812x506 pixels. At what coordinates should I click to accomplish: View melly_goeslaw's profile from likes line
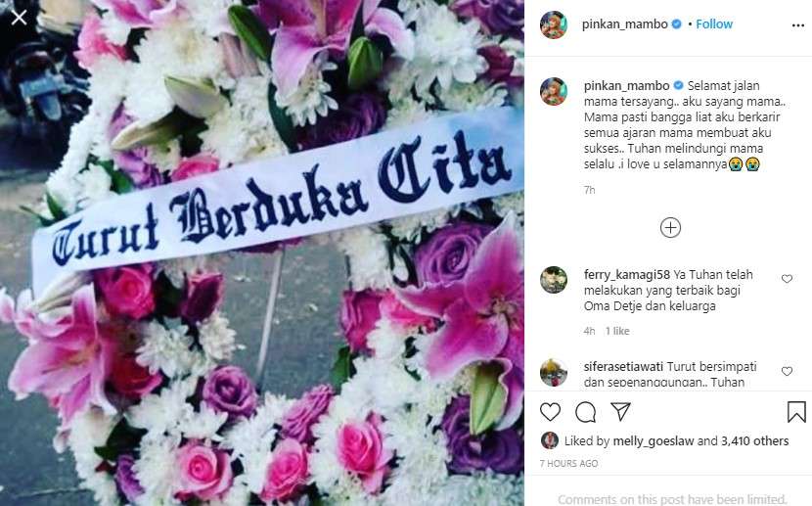(653, 441)
